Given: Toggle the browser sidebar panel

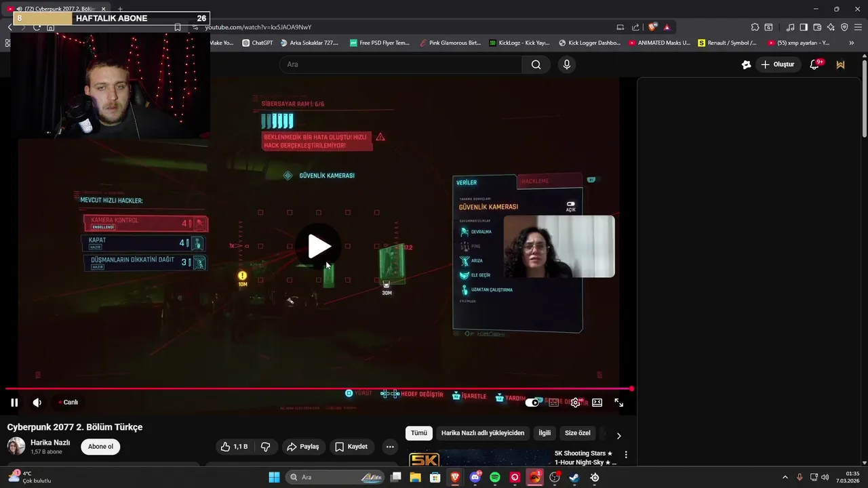Looking at the screenshot, I should (804, 27).
